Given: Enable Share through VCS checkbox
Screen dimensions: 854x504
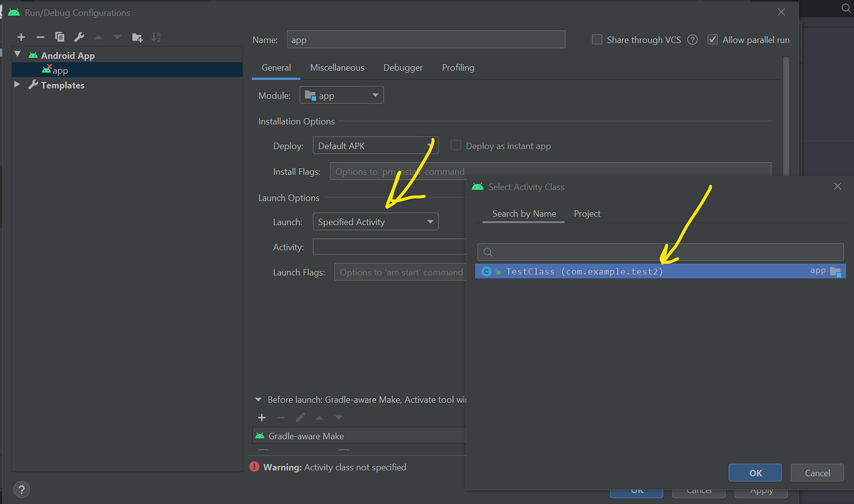Looking at the screenshot, I should [597, 40].
